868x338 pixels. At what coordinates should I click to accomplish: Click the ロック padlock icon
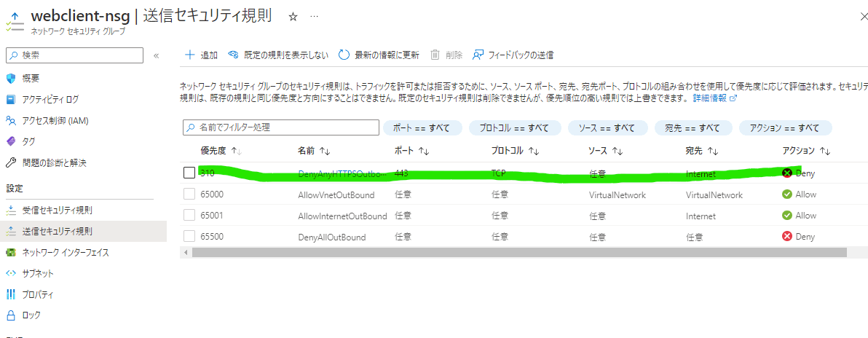coord(10,315)
